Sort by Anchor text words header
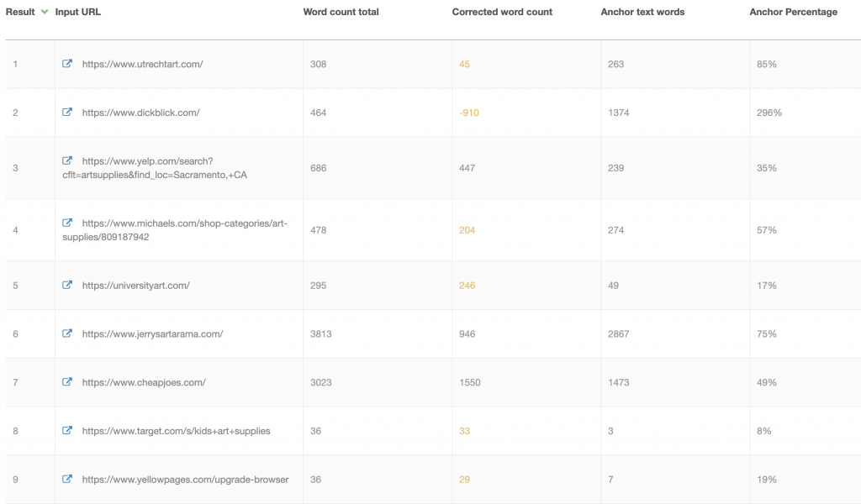Screen dimensions: 861x504 [x=642, y=12]
